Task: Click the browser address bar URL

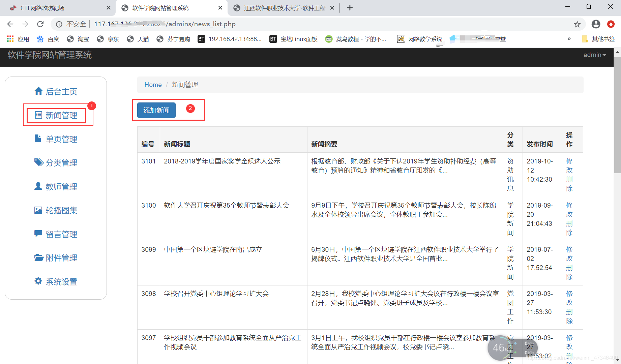Action: click(165, 24)
